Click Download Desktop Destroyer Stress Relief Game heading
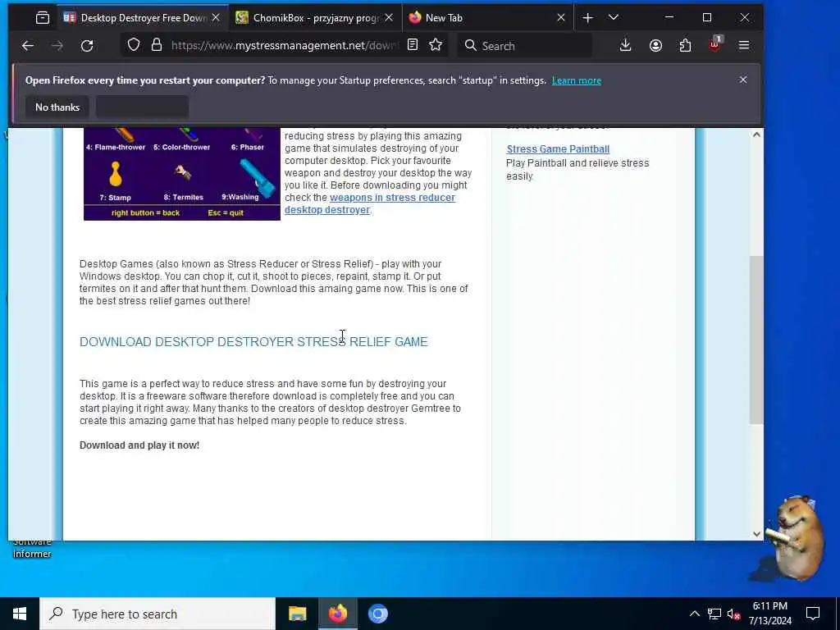 pyautogui.click(x=253, y=342)
